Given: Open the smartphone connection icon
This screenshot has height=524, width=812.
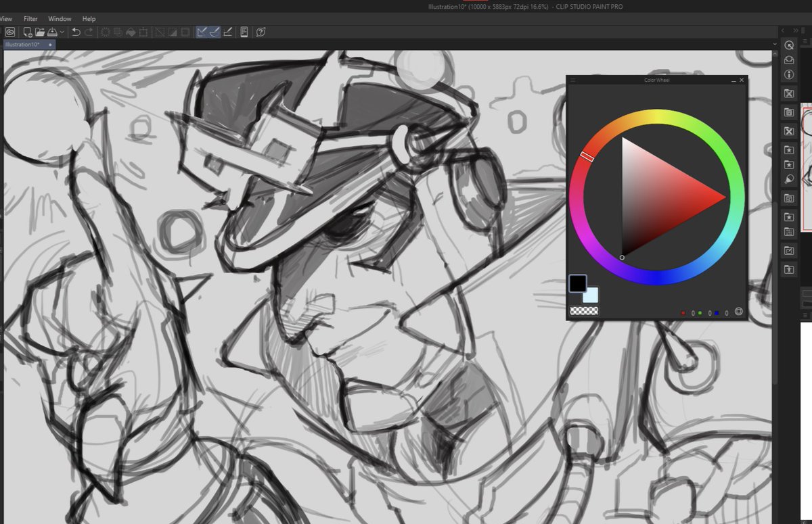Looking at the screenshot, I should pos(244,32).
